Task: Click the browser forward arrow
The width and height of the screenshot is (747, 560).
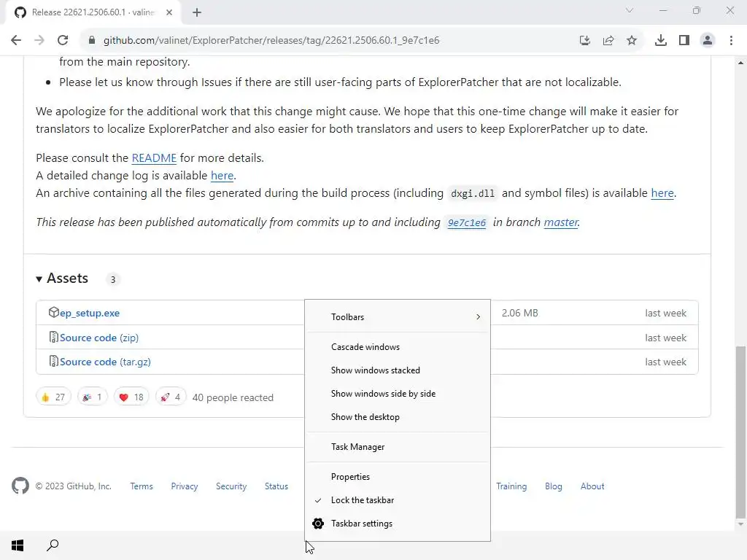Action: click(39, 41)
